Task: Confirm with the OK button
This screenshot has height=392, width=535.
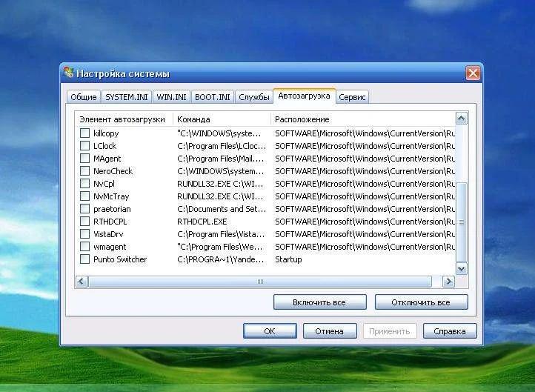Action: point(270,331)
